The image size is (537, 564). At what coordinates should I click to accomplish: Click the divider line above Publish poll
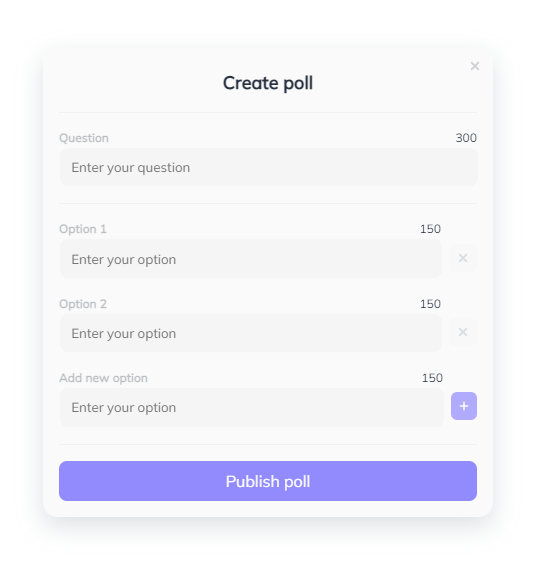coord(268,444)
